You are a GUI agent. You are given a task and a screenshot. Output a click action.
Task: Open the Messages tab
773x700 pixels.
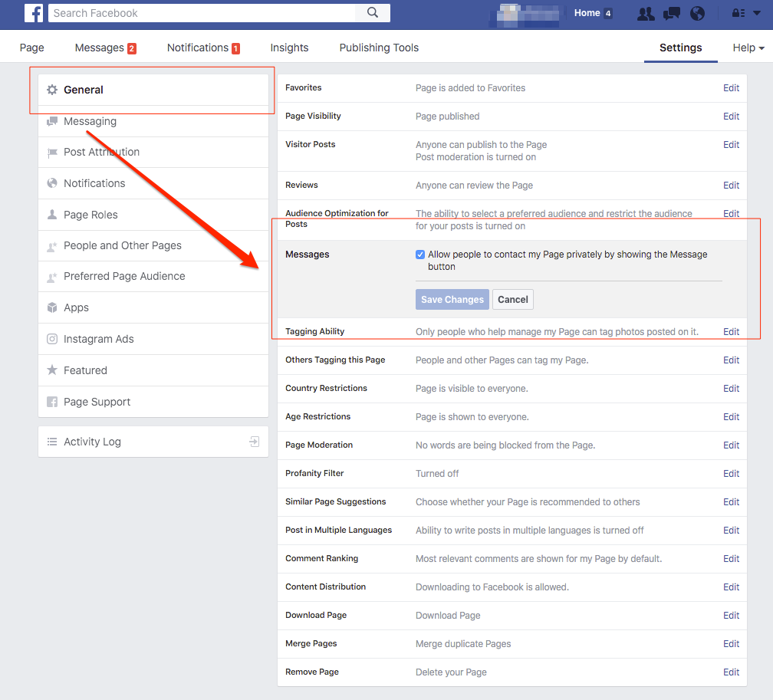click(x=106, y=48)
